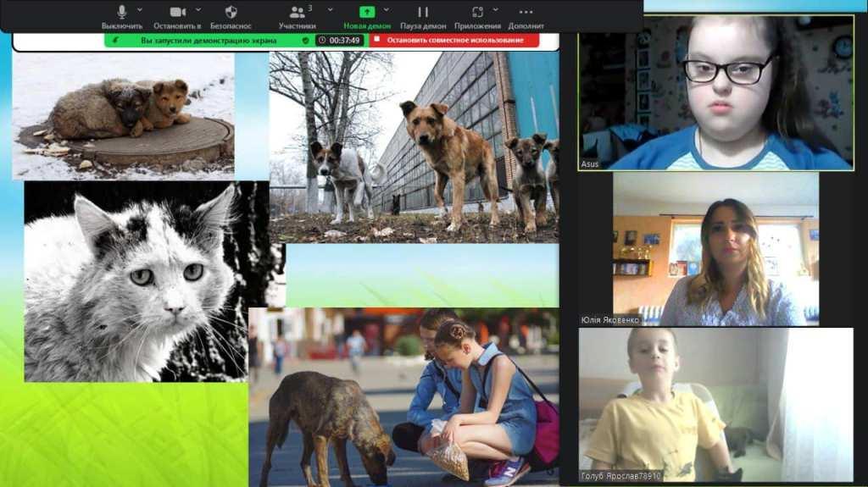Viewport: 868px width, 487px height.
Task: Open the Дополнит three-dots menu
Action: [x=526, y=13]
